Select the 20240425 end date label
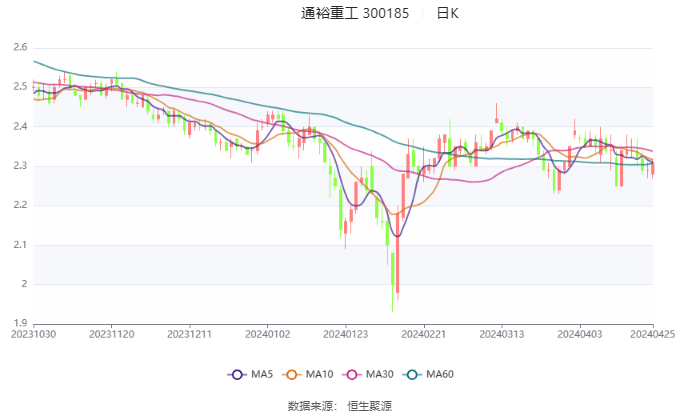This screenshot has height=413, width=680. pos(652,335)
